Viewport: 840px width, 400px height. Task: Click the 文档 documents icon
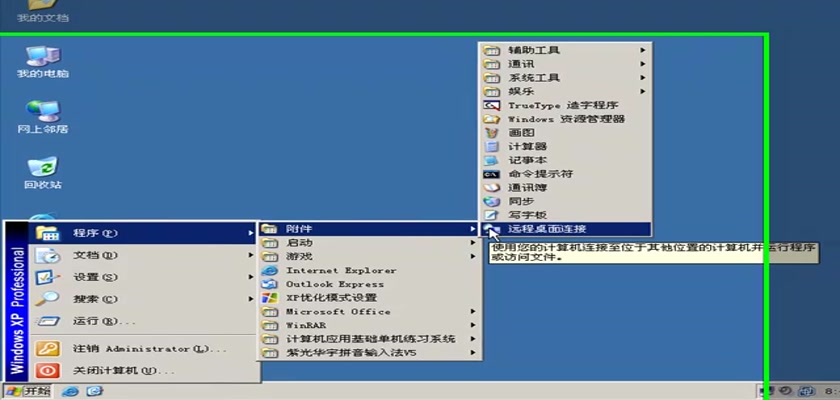[x=47, y=255]
